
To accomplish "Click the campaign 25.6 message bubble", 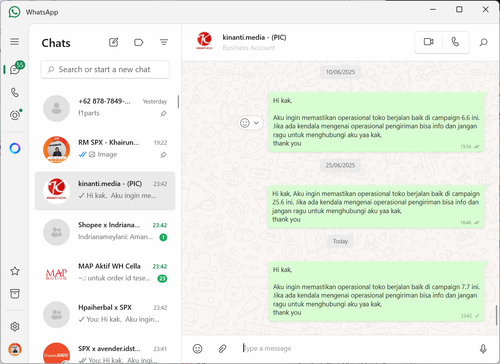I will point(376,207).
